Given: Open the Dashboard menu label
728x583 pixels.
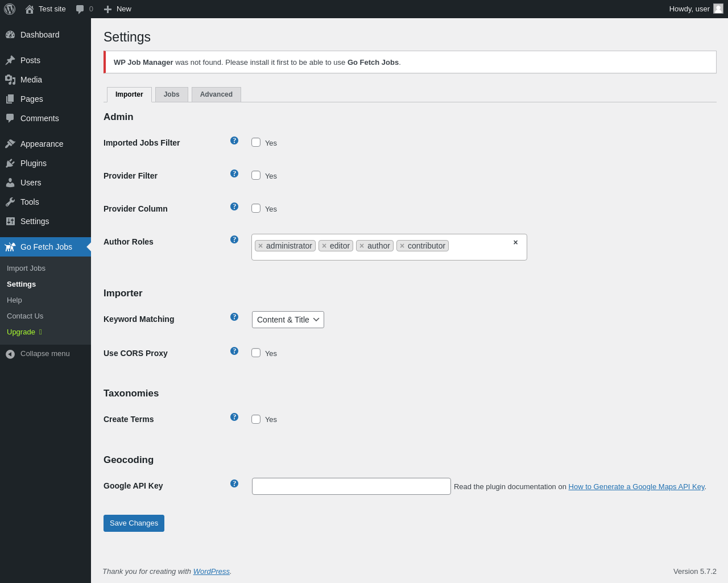Looking at the screenshot, I should click(x=40, y=35).
